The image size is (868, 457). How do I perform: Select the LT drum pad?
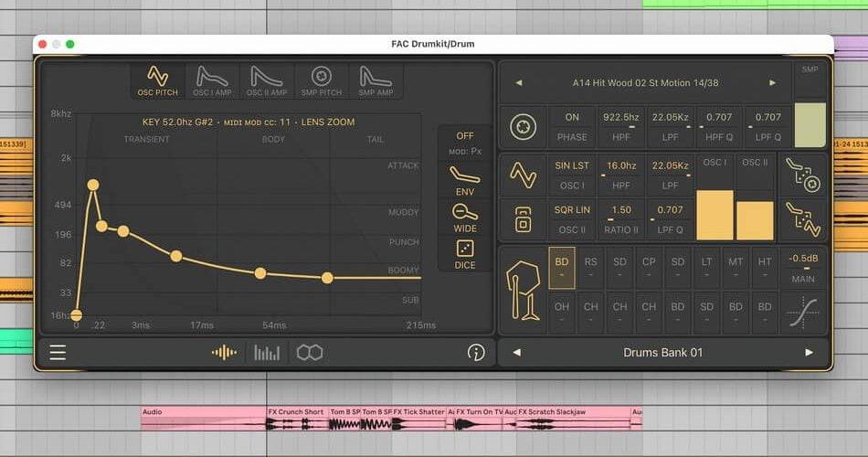click(x=706, y=268)
